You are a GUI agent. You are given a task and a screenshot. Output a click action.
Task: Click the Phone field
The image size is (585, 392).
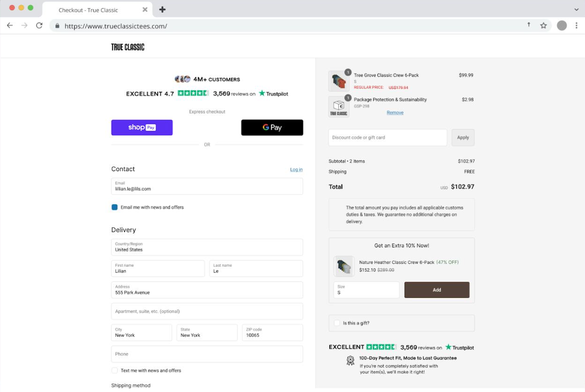click(207, 354)
